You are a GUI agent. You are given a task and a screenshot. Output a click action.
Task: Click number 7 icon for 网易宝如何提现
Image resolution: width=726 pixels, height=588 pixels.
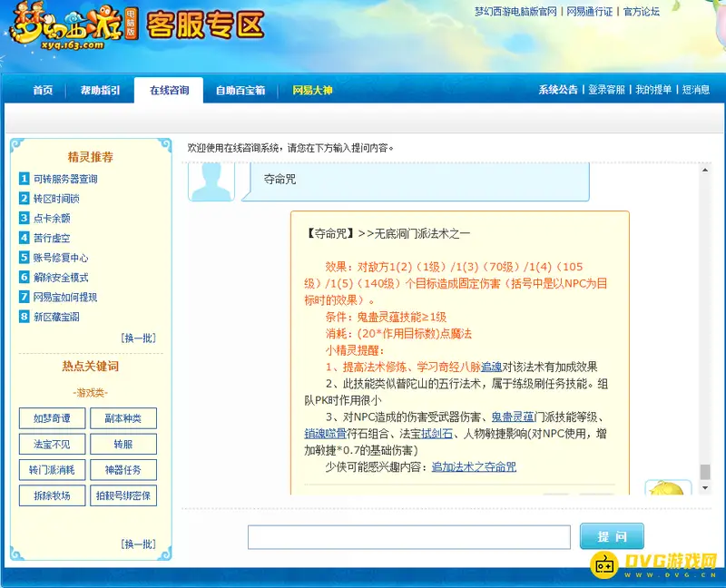(x=25, y=297)
